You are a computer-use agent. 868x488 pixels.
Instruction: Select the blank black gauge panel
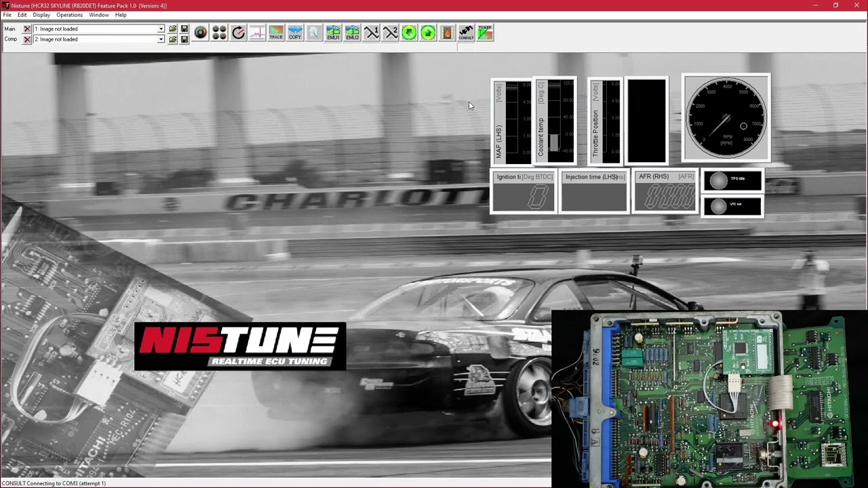click(646, 121)
